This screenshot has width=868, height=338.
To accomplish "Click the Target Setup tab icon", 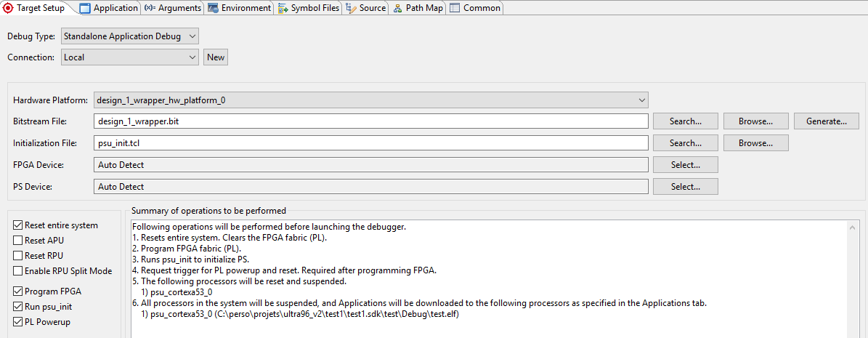I will (x=9, y=8).
